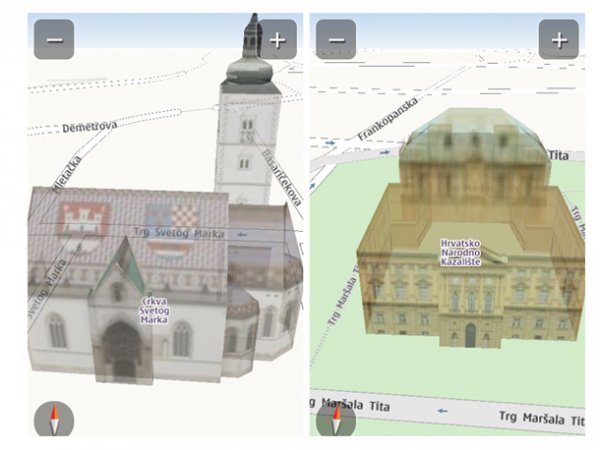The width and height of the screenshot is (600, 450).
Task: Tap the Frankopanska street label
Action: pyautogui.click(x=388, y=119)
